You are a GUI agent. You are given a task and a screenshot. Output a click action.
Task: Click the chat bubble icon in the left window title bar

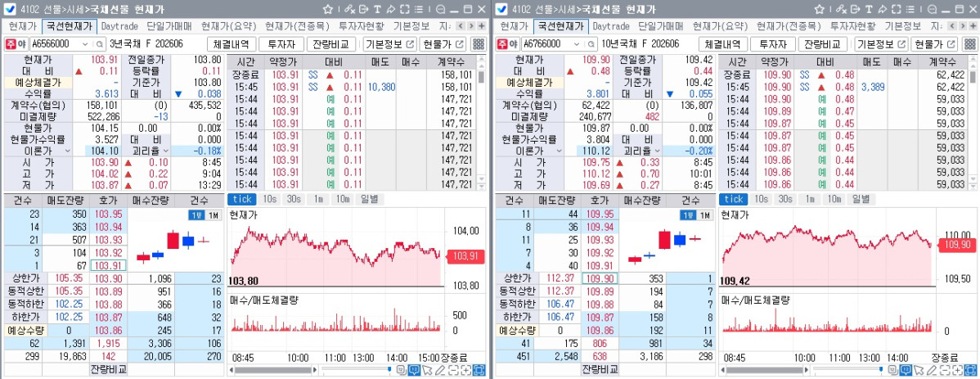pyautogui.click(x=441, y=9)
